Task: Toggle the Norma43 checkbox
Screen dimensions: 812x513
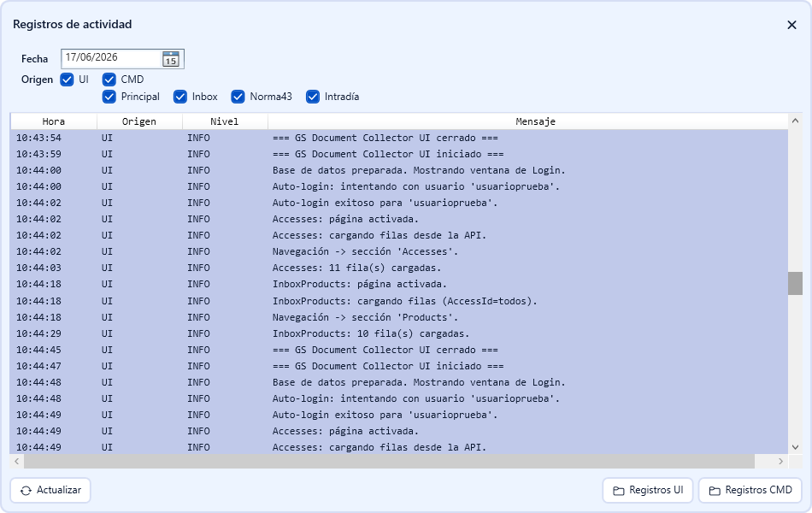Action: click(238, 97)
